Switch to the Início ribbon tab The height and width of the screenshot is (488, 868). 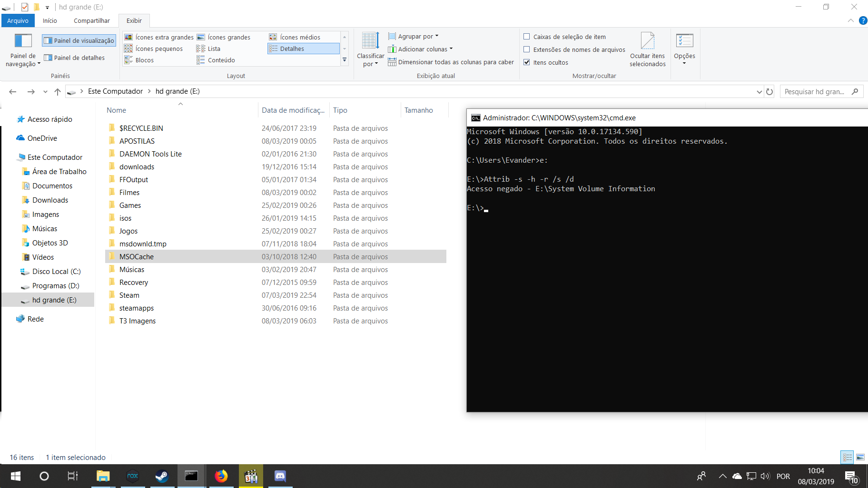point(49,20)
